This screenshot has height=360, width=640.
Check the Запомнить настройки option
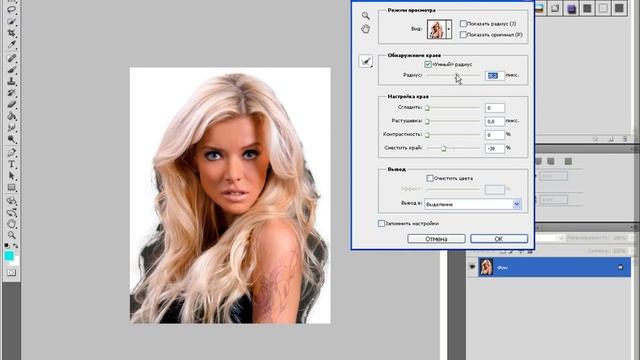pyautogui.click(x=381, y=223)
